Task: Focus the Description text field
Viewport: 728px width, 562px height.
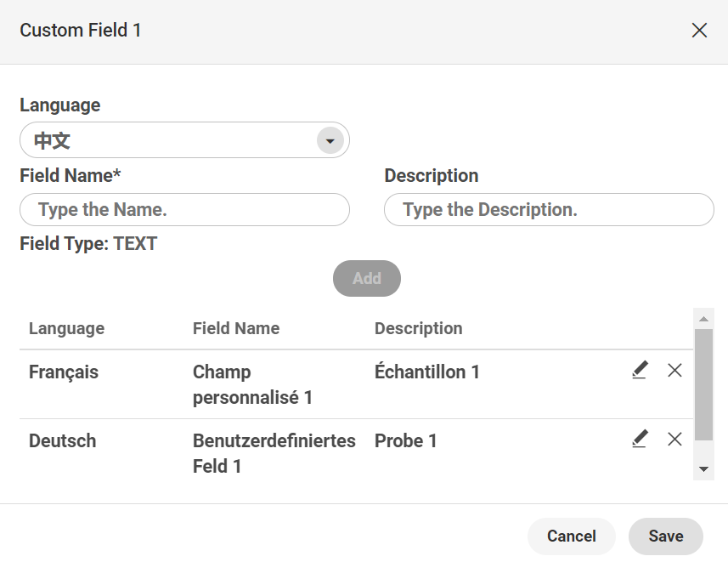Action: [x=549, y=210]
